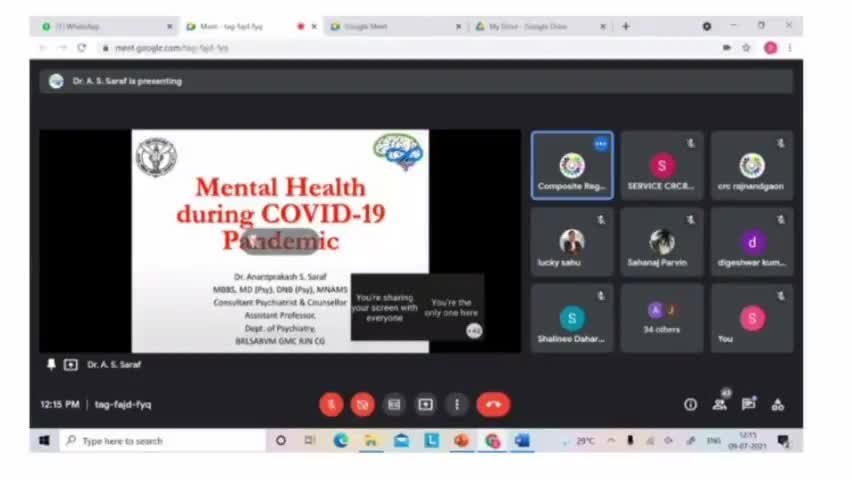Click the meeting code tag-fajd-fyq text

[123, 404]
